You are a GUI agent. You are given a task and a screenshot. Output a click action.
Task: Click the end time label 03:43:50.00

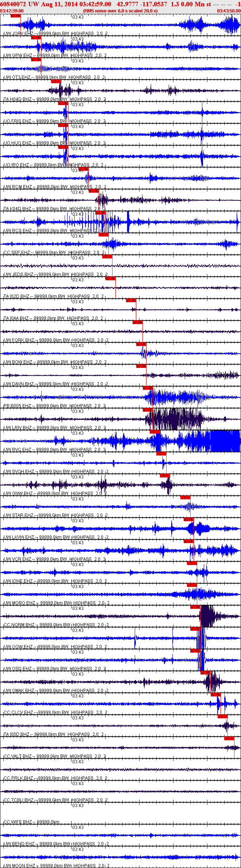pyautogui.click(x=229, y=11)
